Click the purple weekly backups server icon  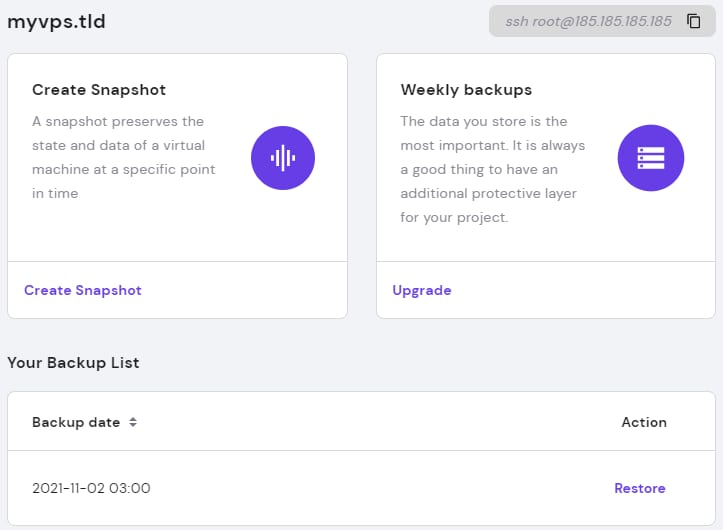[x=650, y=157]
